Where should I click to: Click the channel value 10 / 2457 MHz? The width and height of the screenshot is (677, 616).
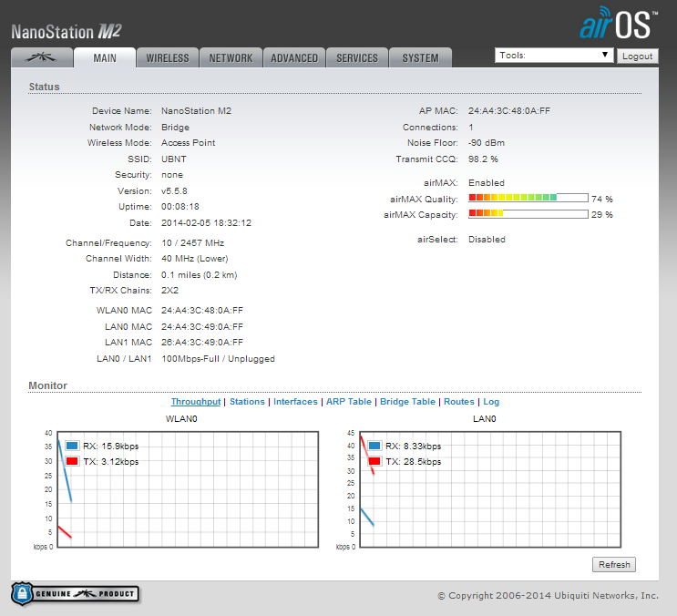[x=192, y=243]
